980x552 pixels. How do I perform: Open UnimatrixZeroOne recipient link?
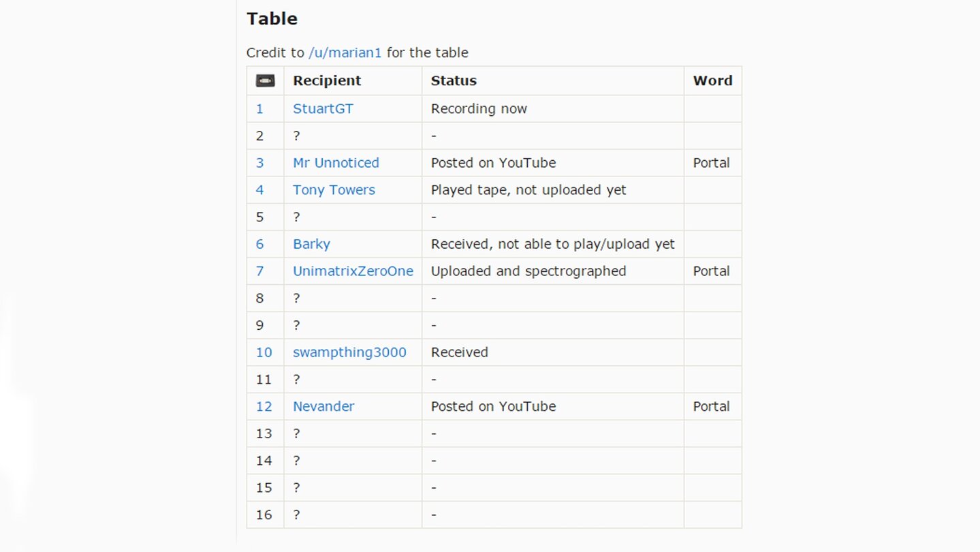353,271
